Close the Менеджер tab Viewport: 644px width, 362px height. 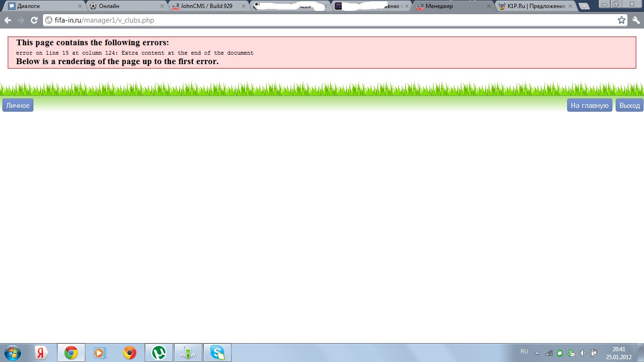tap(489, 6)
